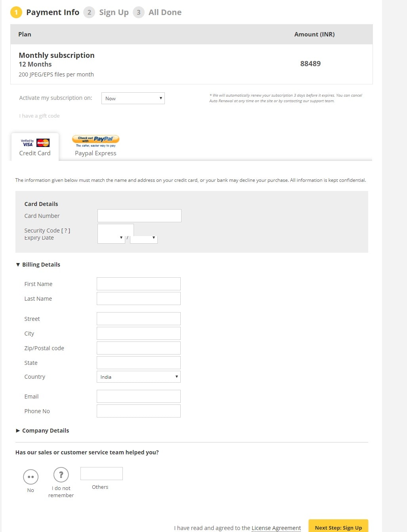This screenshot has height=532, width=407.
Task: Open the security code help [?] link
Action: (66, 231)
